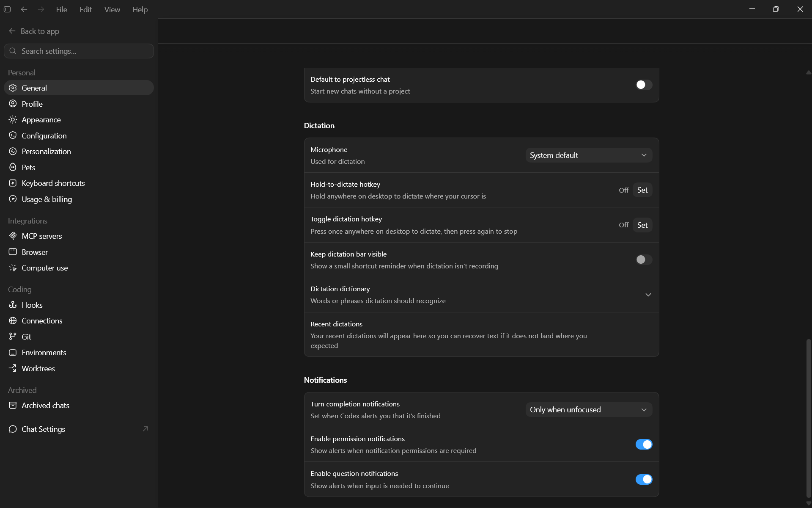The image size is (812, 508).
Task: Click the Profile person icon
Action: (13, 104)
